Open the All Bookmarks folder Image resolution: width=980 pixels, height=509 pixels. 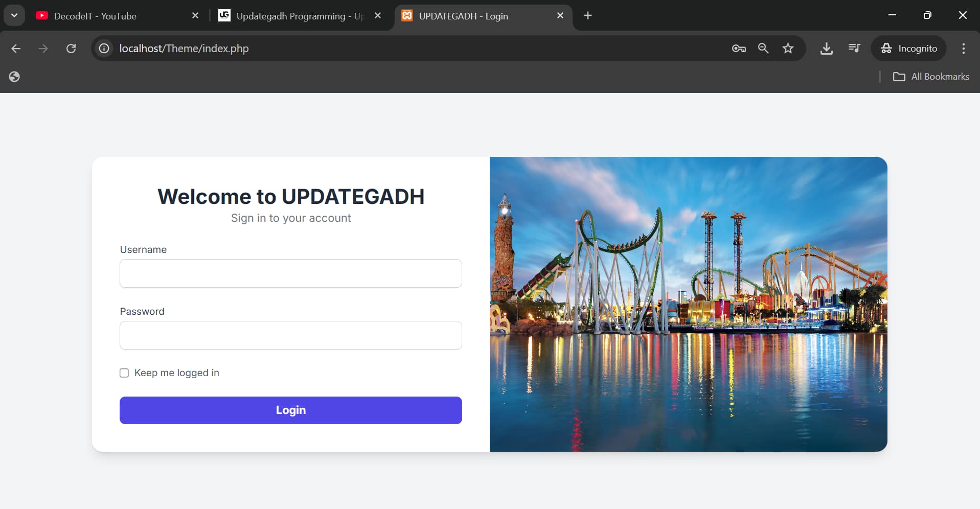tap(931, 77)
